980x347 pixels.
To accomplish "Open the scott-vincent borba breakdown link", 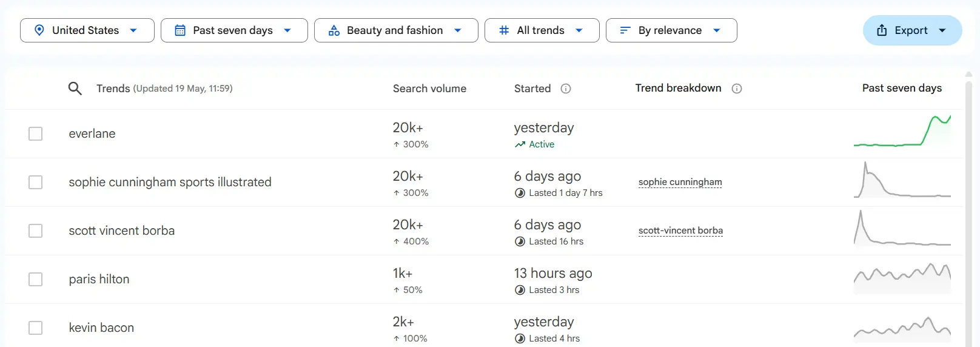I will coord(680,231).
